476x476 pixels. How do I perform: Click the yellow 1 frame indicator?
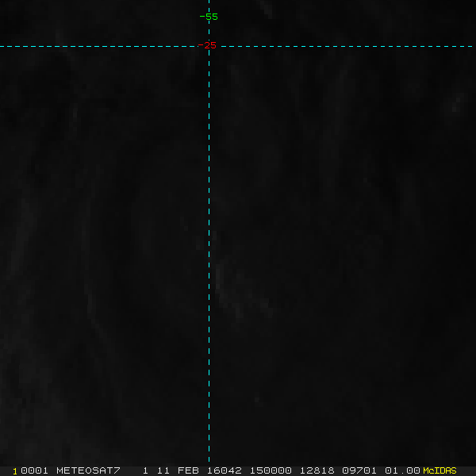15,471
